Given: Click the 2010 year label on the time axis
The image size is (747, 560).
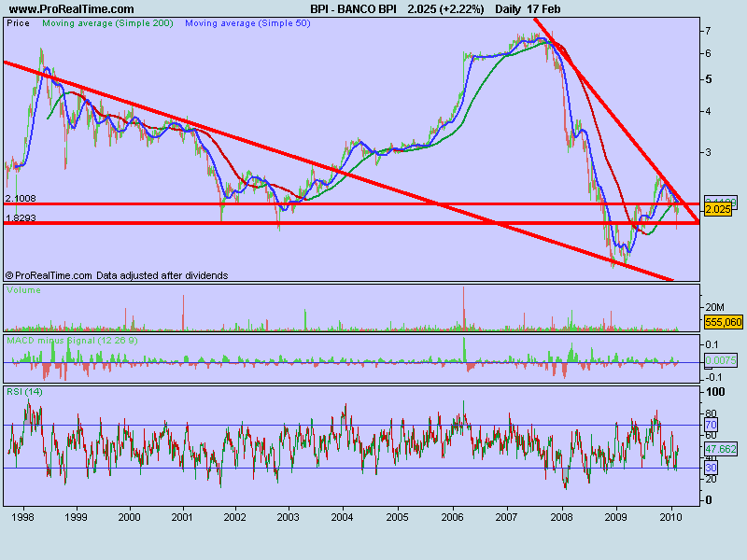Looking at the screenshot, I should coord(670,517).
